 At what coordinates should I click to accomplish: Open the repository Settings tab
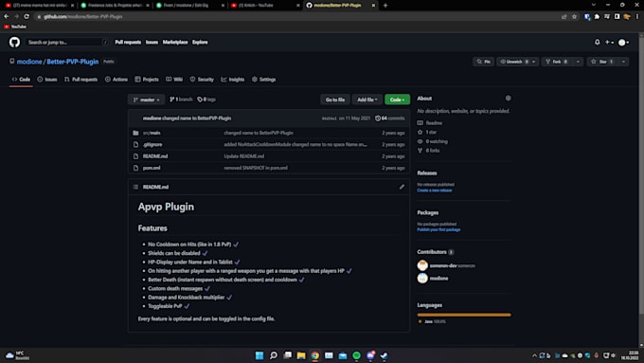tap(263, 79)
